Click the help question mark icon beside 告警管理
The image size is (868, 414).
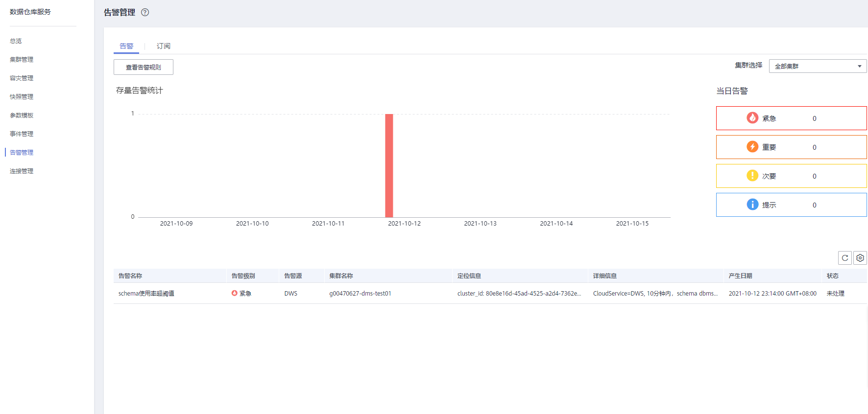(x=145, y=12)
